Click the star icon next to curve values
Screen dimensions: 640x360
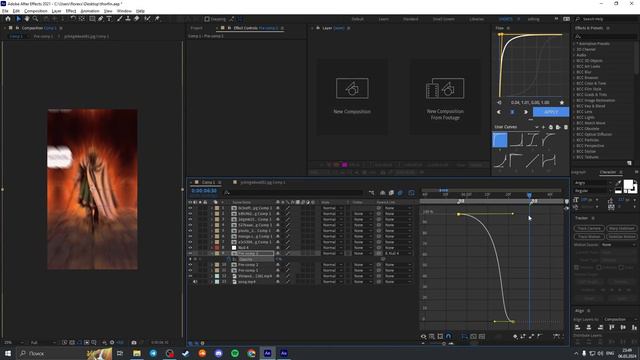[x=562, y=102]
